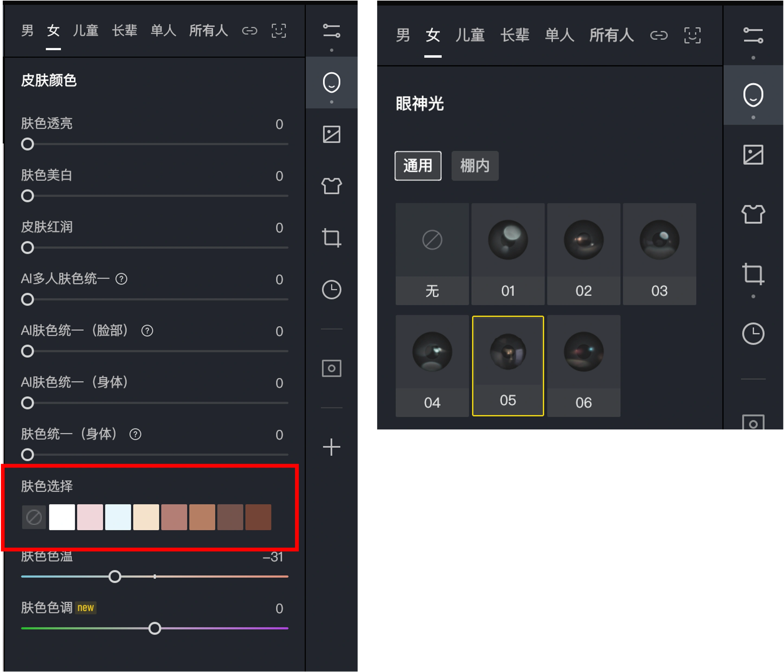Switch to 所有人 tab in right panel
784x672 pixels.
click(x=611, y=36)
